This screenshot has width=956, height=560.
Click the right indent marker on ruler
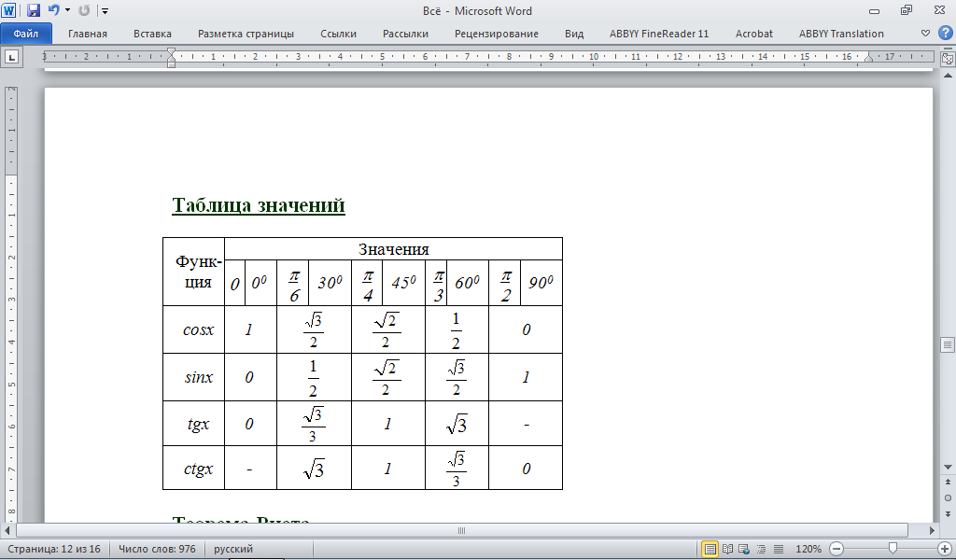(869, 59)
